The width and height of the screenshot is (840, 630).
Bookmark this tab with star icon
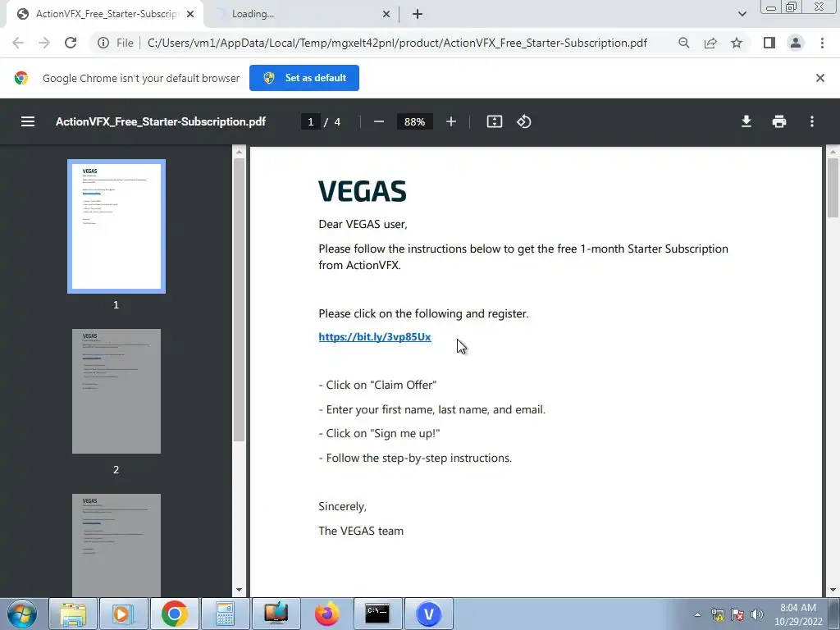(737, 43)
